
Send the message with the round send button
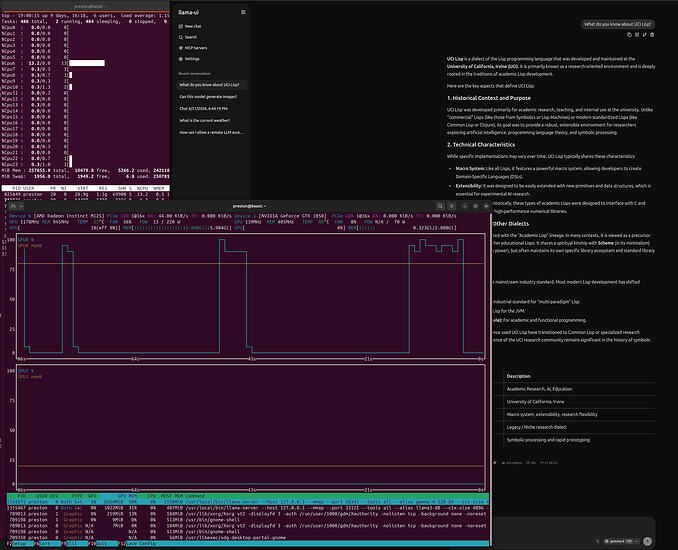[647, 541]
